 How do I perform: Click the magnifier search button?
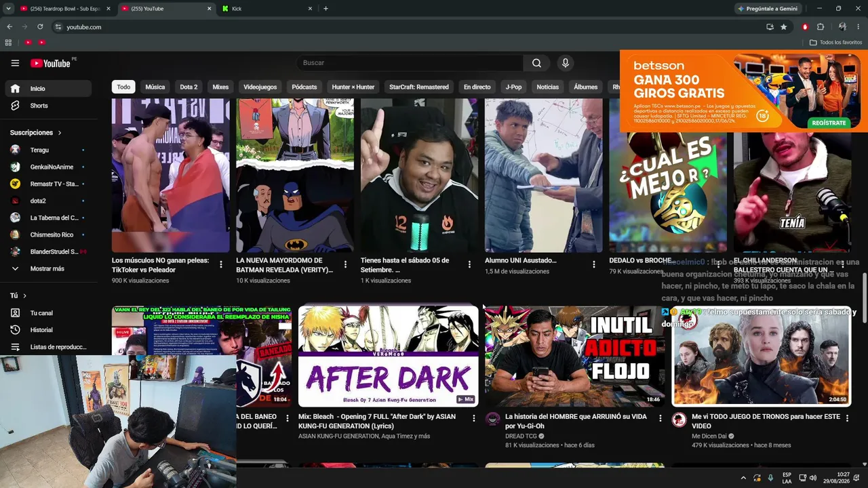536,63
